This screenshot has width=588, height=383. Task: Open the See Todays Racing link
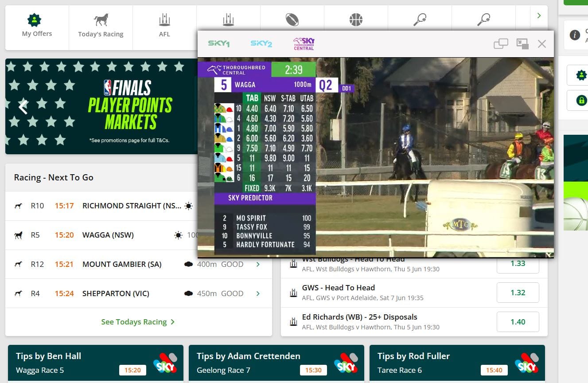coord(138,321)
